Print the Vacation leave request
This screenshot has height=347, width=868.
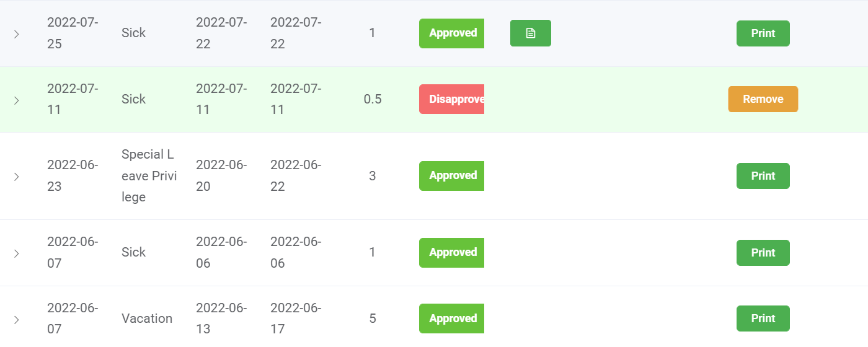coord(763,318)
